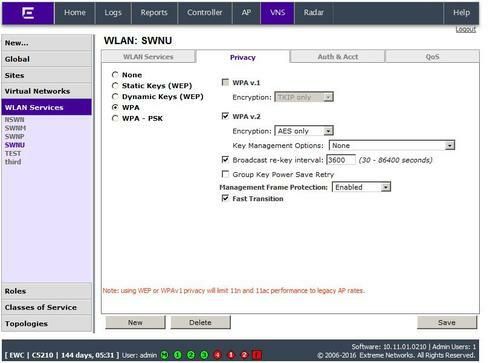Switch to the Auth & Acct tab
490x363 pixels.
click(x=338, y=57)
